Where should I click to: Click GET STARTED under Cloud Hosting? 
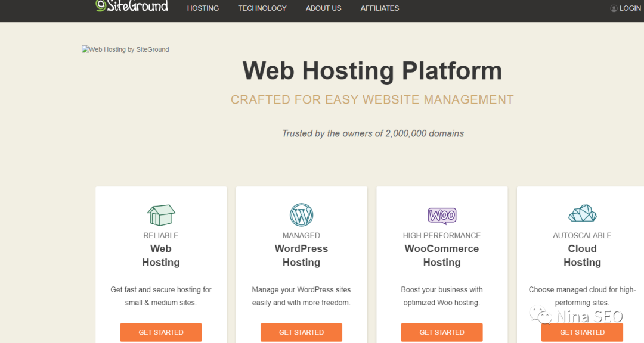(x=583, y=332)
